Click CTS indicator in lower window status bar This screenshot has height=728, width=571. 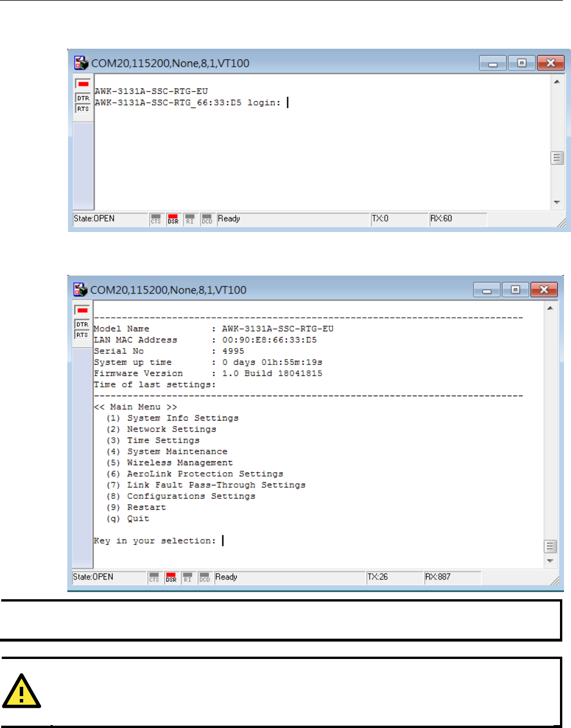pos(154,578)
